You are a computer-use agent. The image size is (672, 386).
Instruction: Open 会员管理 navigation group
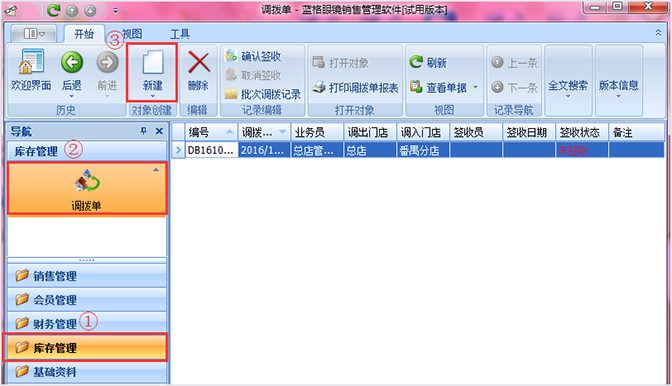[x=87, y=300]
